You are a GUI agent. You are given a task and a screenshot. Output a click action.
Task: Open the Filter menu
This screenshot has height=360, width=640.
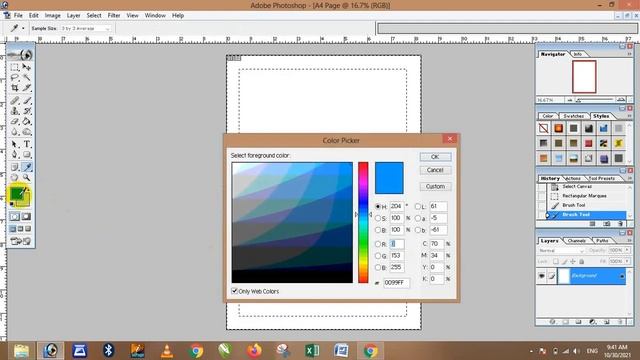(114, 16)
